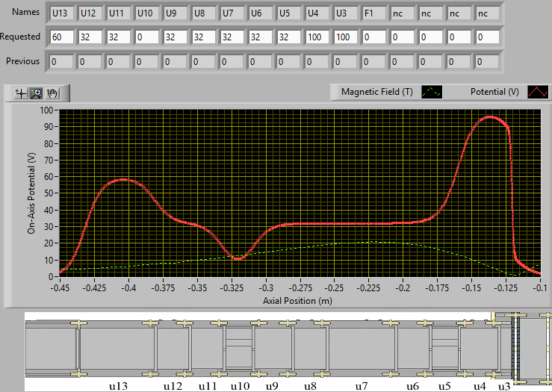Image resolution: width=552 pixels, height=392 pixels.
Task: Edit the Requested value for U4
Action: [317, 37]
